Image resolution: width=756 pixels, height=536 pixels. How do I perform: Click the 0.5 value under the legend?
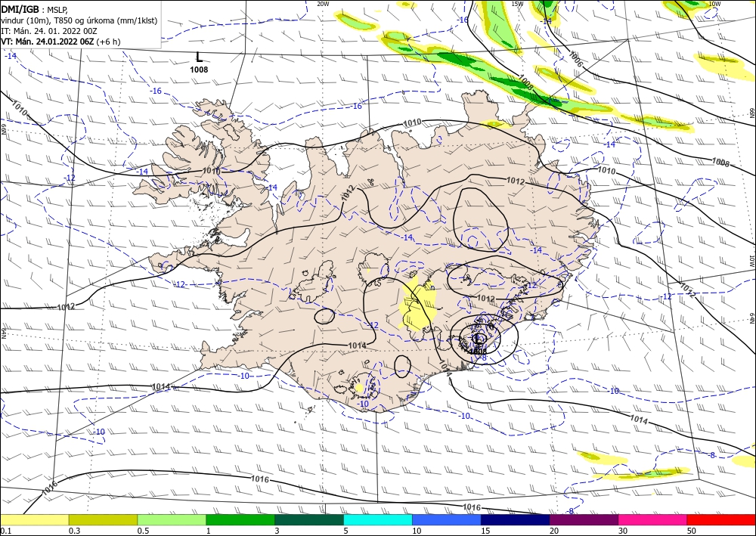pyautogui.click(x=143, y=531)
